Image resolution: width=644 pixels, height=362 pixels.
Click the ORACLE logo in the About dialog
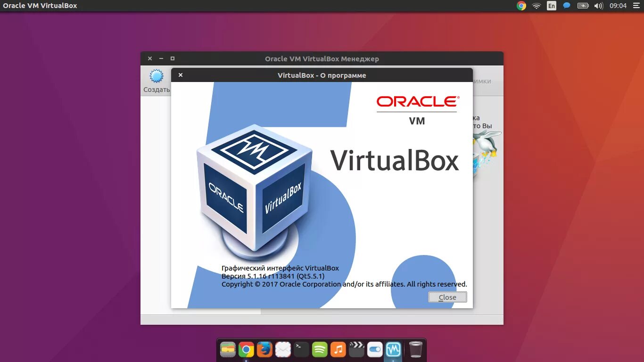point(417,101)
